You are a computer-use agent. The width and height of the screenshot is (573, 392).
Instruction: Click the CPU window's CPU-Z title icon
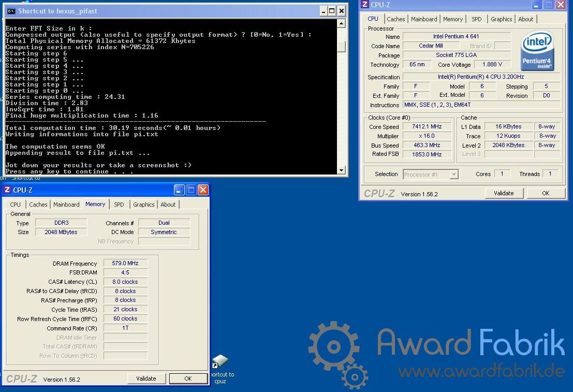tap(365, 4)
